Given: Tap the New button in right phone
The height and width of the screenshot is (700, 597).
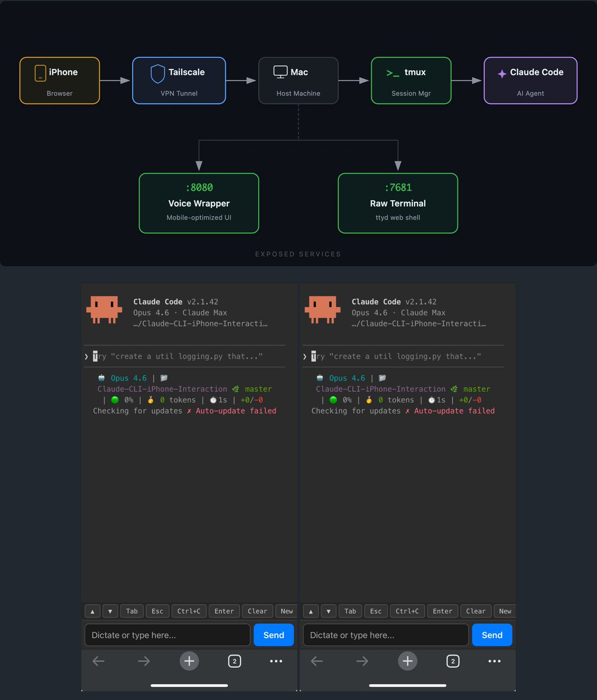Looking at the screenshot, I should click(x=505, y=611).
